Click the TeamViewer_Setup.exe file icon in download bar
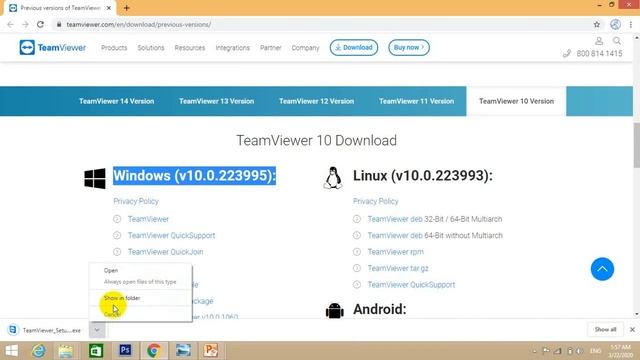The image size is (640, 360). click(x=13, y=330)
